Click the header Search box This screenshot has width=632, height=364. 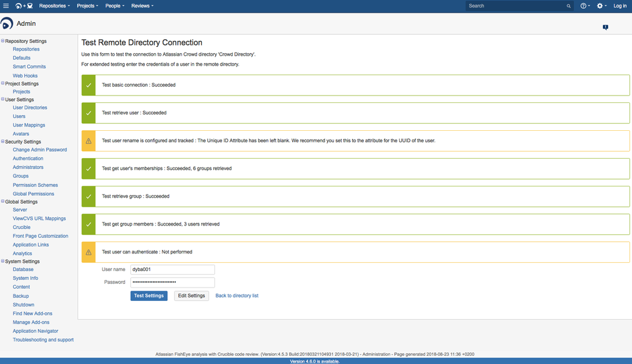pyautogui.click(x=519, y=6)
